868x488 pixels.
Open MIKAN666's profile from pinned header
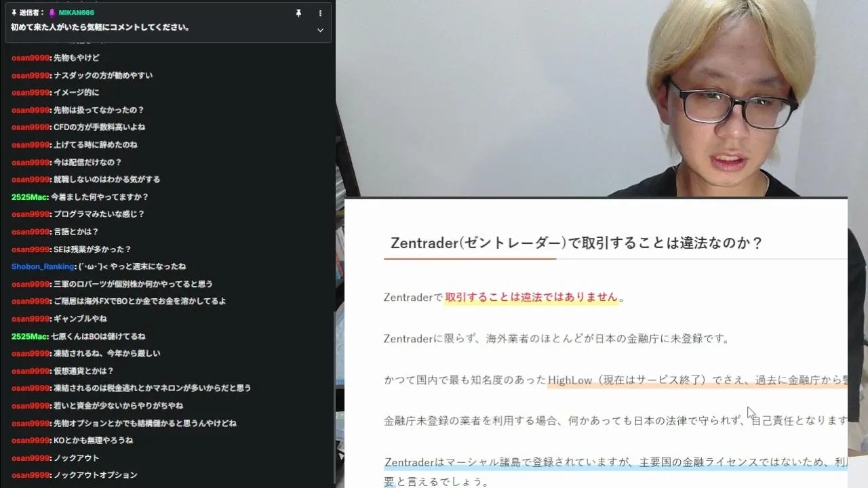coord(76,13)
